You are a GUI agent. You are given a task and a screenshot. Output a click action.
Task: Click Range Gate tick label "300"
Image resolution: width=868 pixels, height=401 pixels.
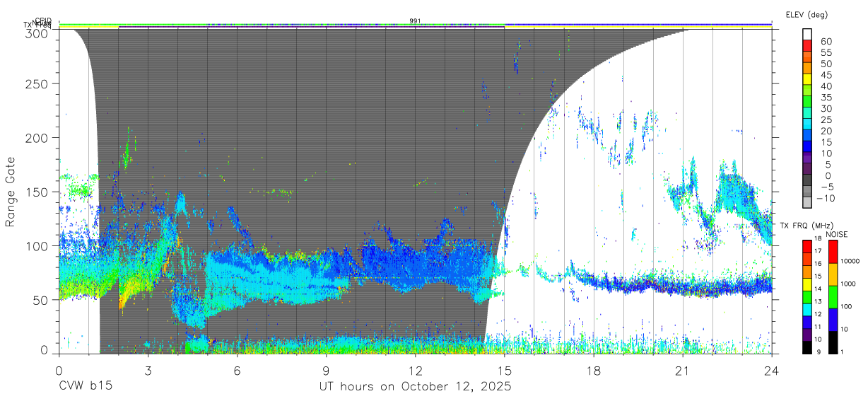[x=37, y=33]
